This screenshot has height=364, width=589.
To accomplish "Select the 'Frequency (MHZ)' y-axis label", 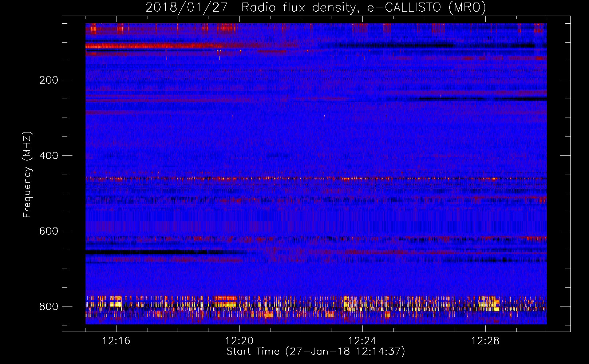I will point(27,175).
